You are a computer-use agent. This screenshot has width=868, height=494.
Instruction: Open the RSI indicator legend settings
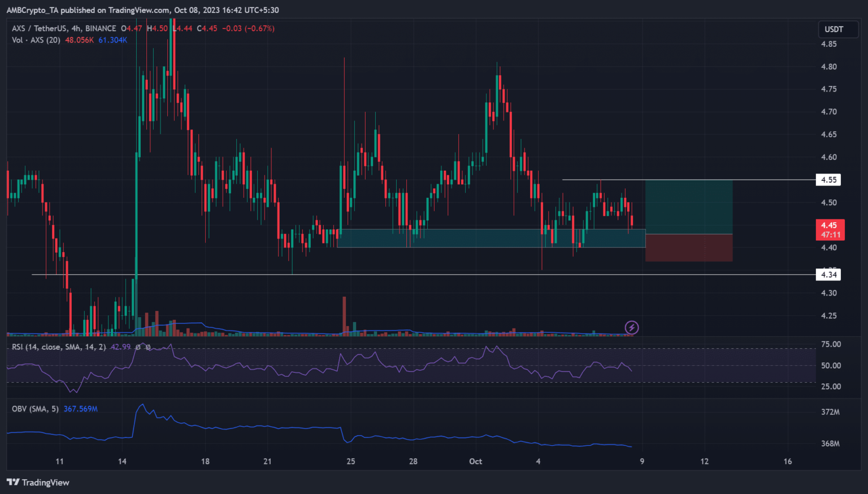pyautogui.click(x=58, y=346)
